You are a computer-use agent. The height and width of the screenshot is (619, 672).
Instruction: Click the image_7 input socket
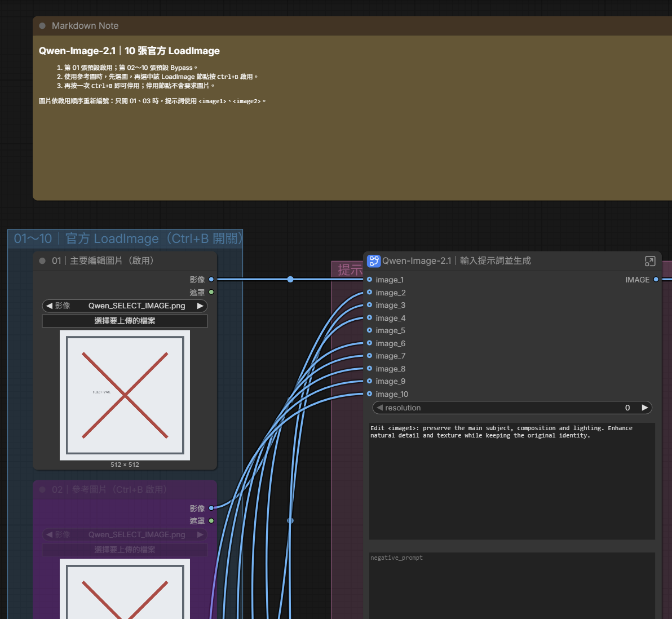(369, 356)
